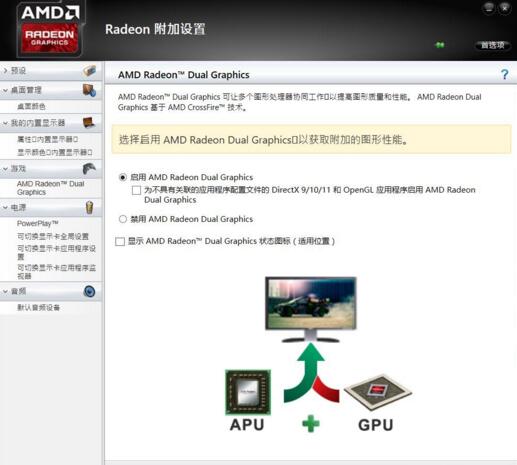Collapse the 电源 section chevron

pos(5,207)
